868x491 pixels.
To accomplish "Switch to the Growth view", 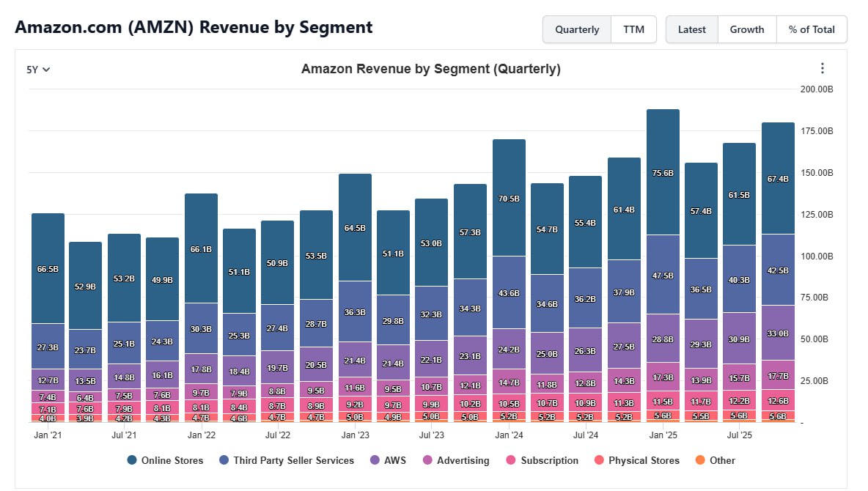I will (x=747, y=29).
